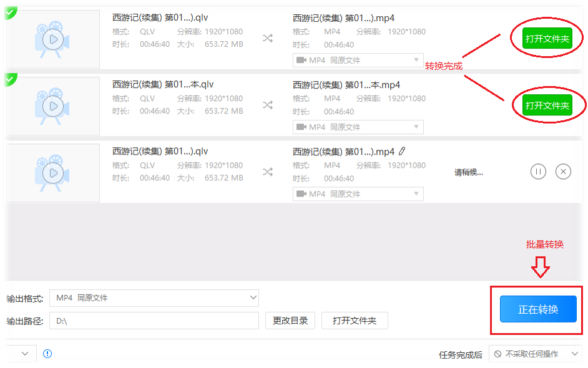
Task: Open the first row's MP4 同原文件 format dropdown
Action: [x=358, y=60]
